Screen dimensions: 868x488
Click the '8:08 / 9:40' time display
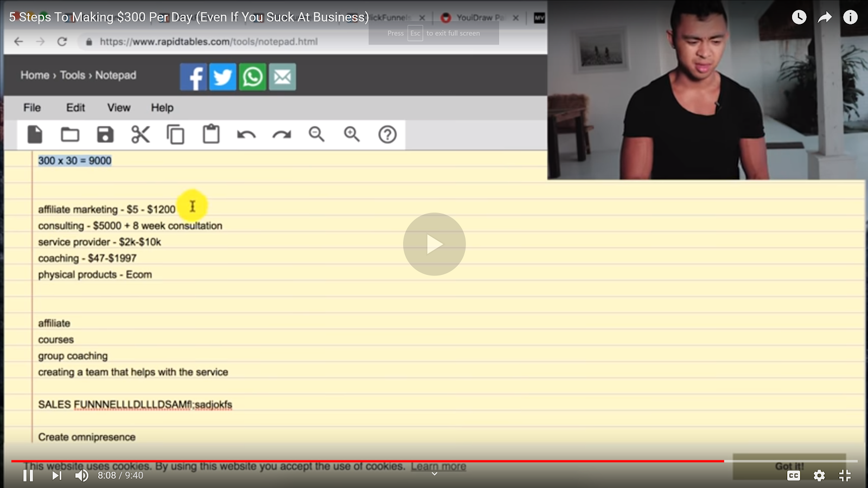pyautogui.click(x=120, y=476)
